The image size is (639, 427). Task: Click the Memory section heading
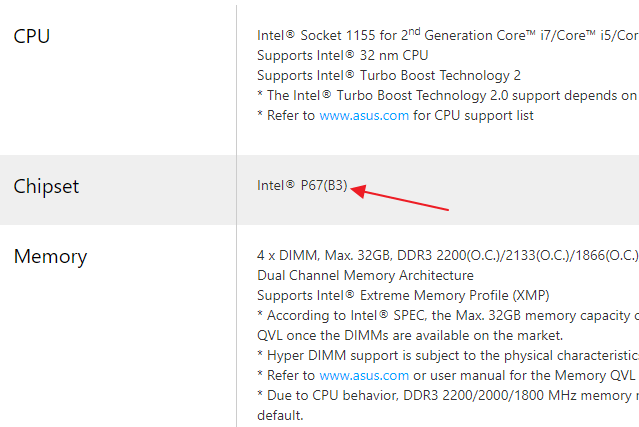[x=50, y=256]
